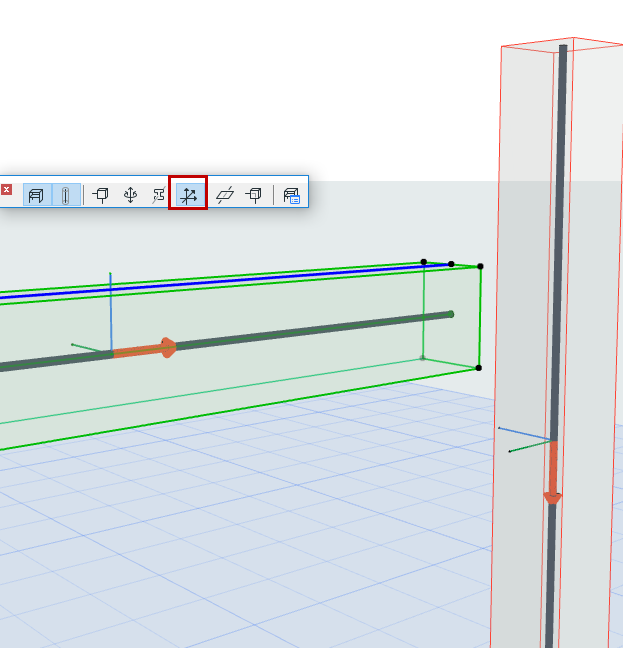Click the I-beam profile with slash icon

click(x=159, y=195)
